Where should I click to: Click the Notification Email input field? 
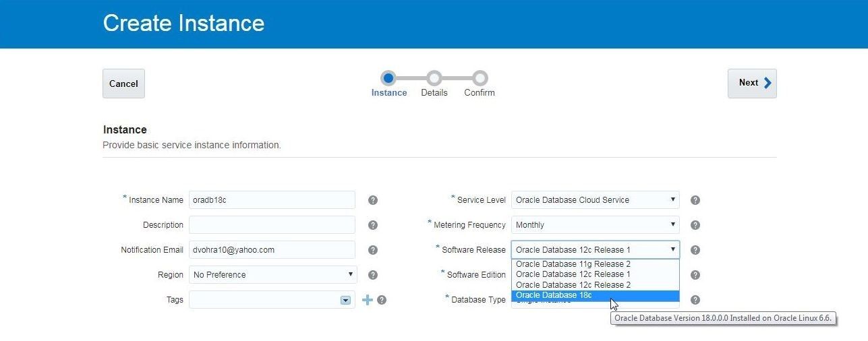click(x=272, y=250)
